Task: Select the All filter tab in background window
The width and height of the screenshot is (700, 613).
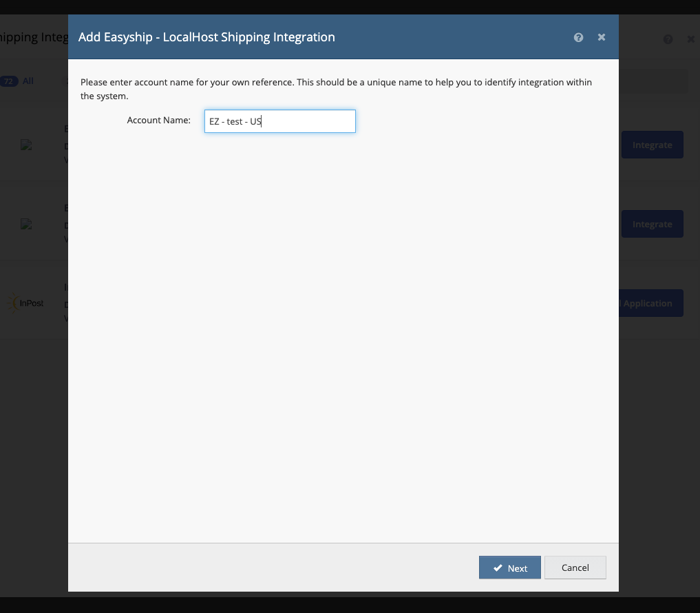Action: (x=28, y=81)
